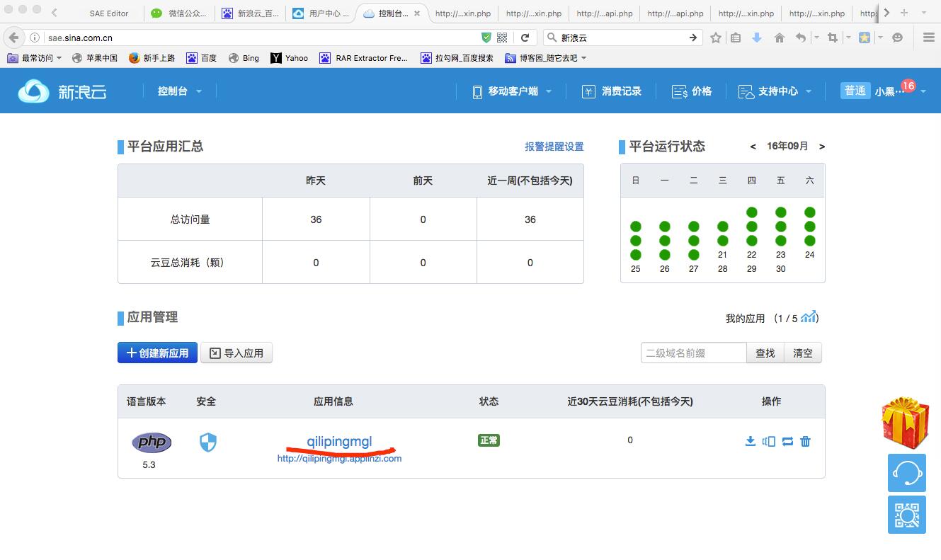Open the QR code scan widget
The image size is (941, 560).
pos(907,515)
